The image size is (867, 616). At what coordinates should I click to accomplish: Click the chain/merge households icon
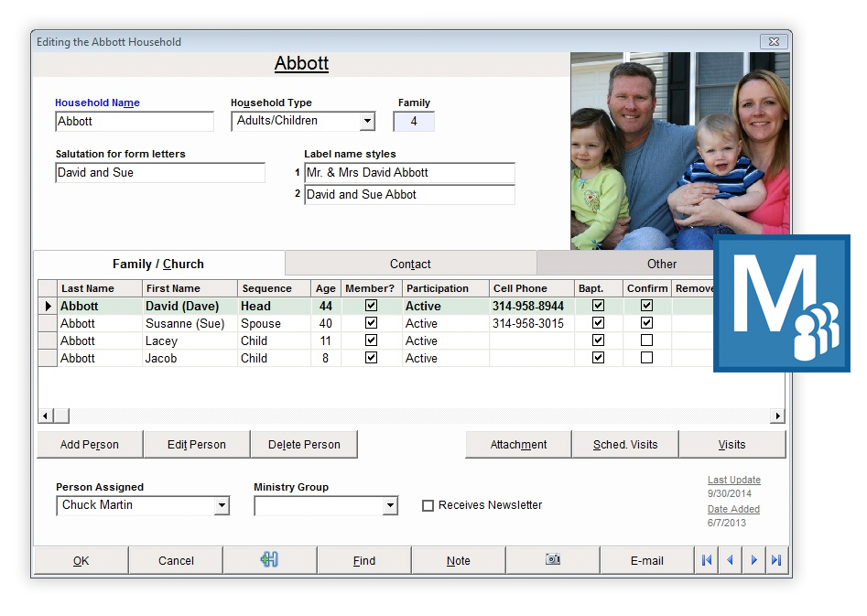pos(269,560)
